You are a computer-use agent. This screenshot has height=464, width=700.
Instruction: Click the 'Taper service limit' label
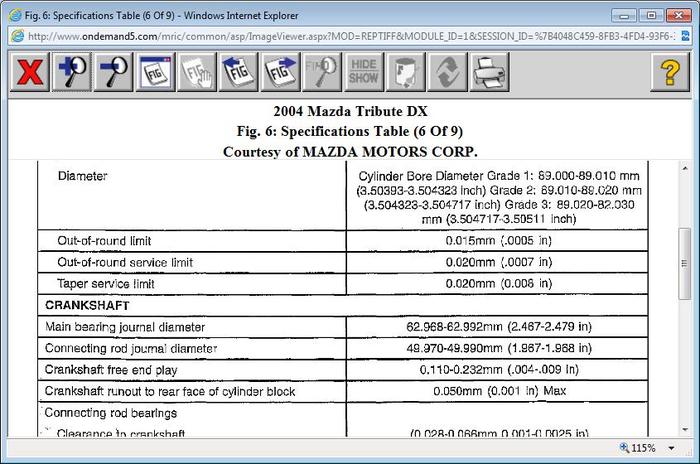106,284
